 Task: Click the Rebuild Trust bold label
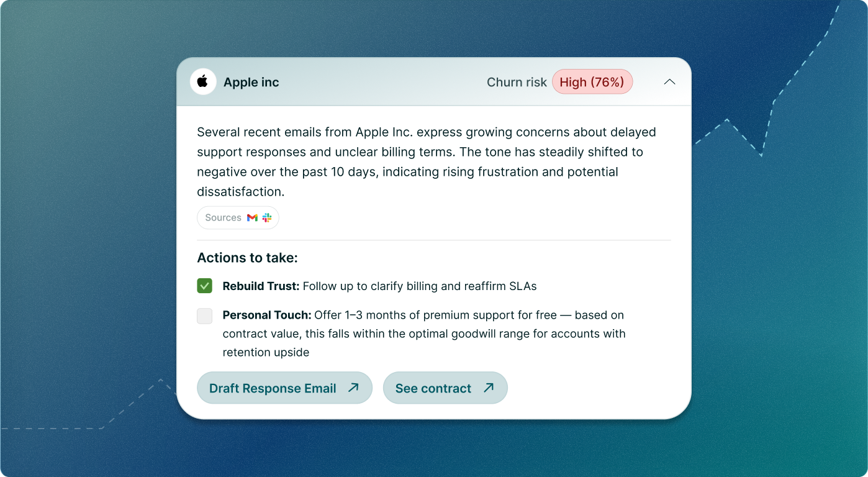(261, 286)
